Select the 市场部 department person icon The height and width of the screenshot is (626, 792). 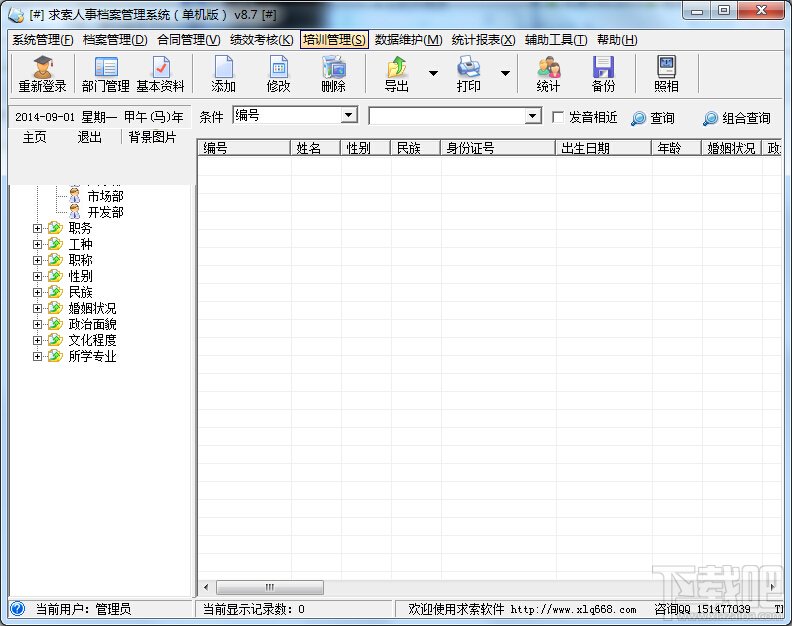(x=75, y=196)
